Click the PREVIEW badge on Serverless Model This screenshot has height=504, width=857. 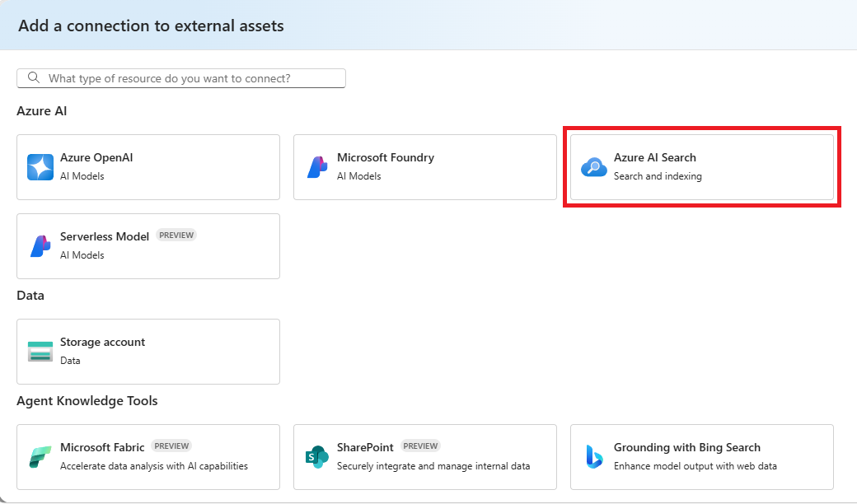[x=176, y=236]
